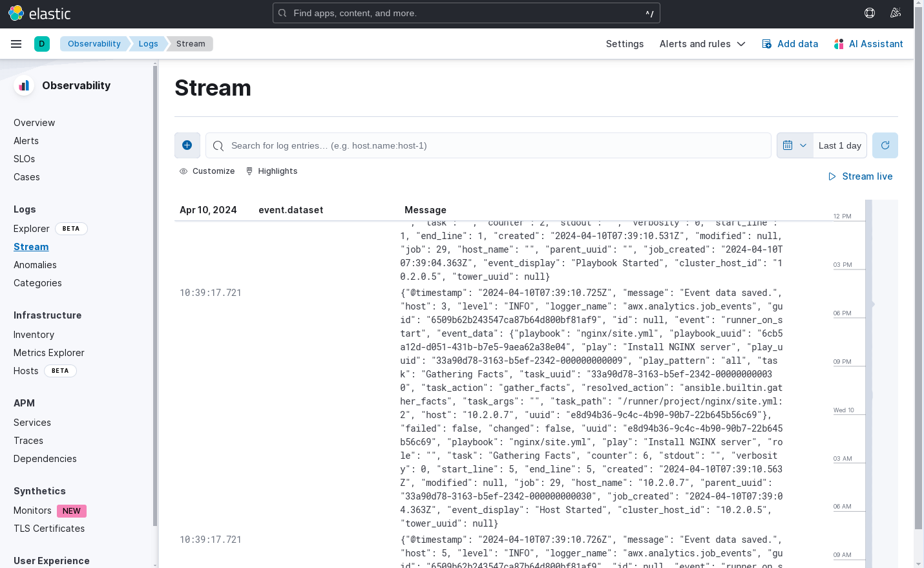
Task: Click the Last 1 day time range
Action: click(x=839, y=145)
